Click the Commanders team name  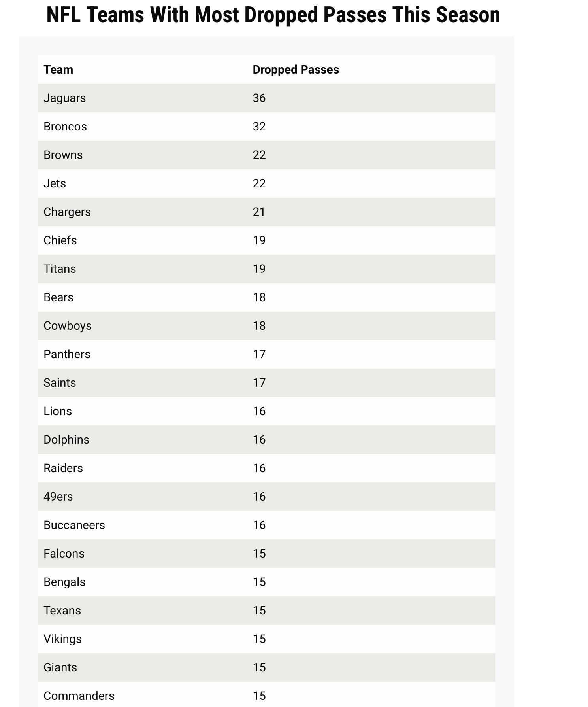[x=79, y=696]
